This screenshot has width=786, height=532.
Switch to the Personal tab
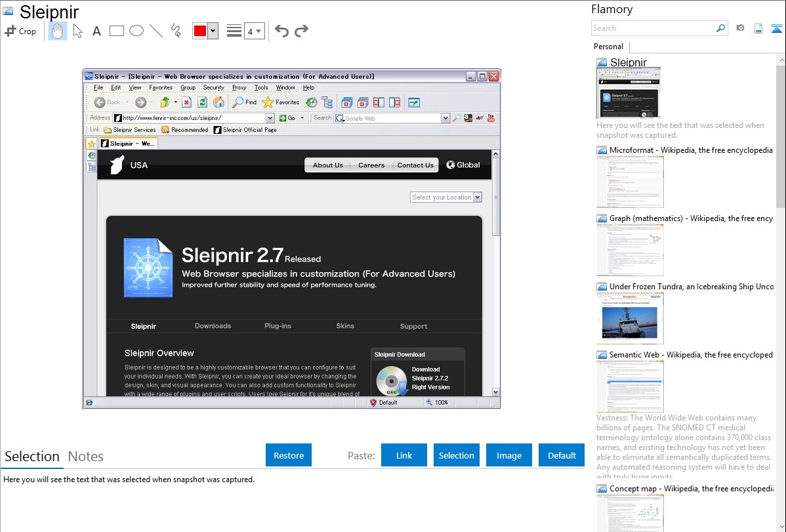609,47
